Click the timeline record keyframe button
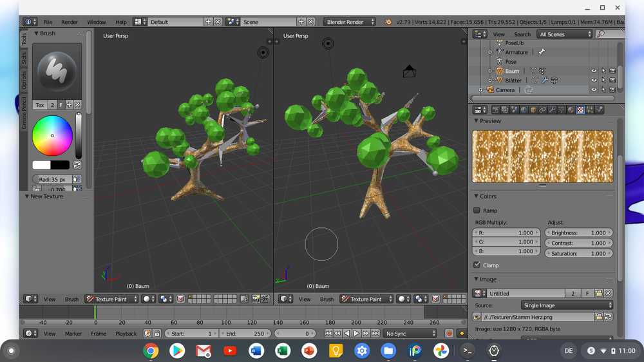This screenshot has width=644, height=362. pyautogui.click(x=450, y=334)
